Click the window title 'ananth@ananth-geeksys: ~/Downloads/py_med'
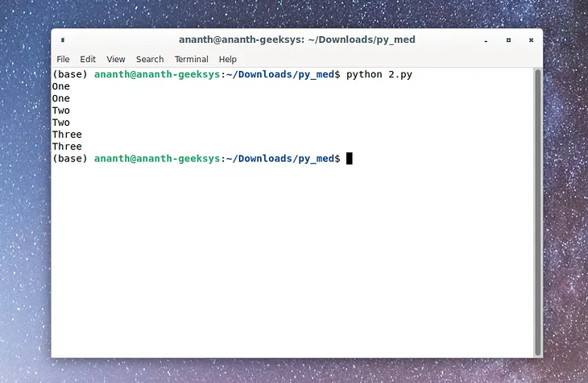This screenshot has width=588, height=383. pyautogui.click(x=297, y=40)
